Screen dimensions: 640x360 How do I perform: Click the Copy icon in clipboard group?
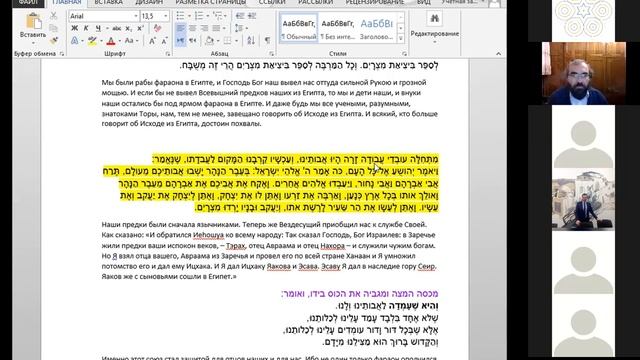point(53,28)
